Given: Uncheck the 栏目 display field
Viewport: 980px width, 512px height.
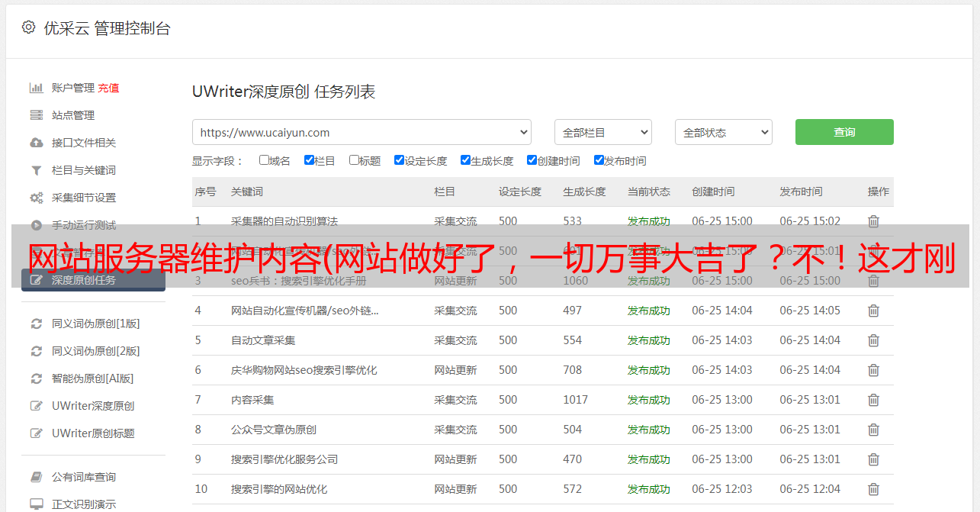Looking at the screenshot, I should point(309,160).
